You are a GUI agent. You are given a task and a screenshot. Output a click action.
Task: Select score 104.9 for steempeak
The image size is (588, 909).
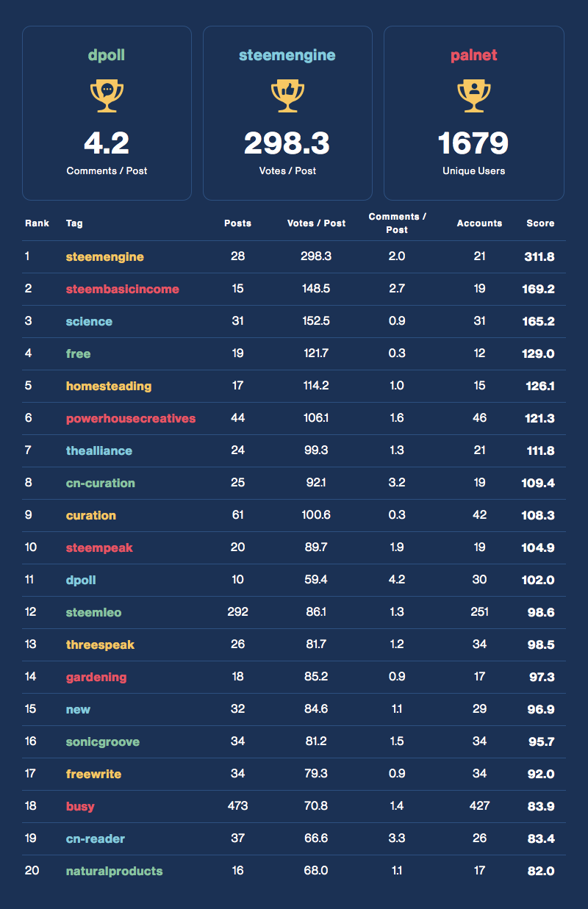pyautogui.click(x=539, y=547)
